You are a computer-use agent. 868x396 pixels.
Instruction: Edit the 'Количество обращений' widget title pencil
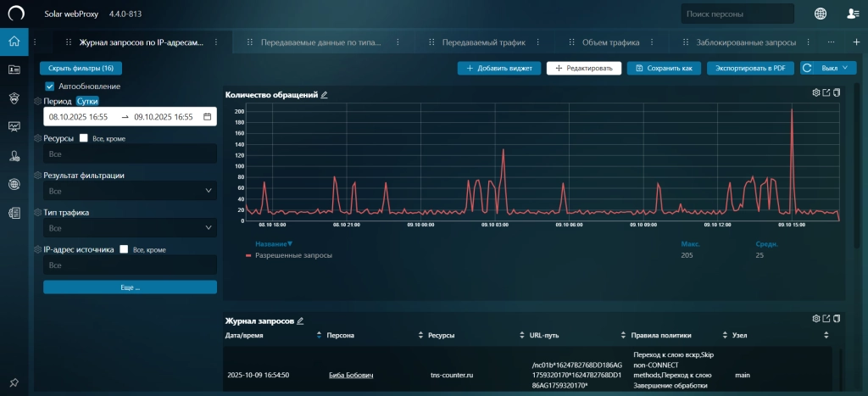click(324, 95)
